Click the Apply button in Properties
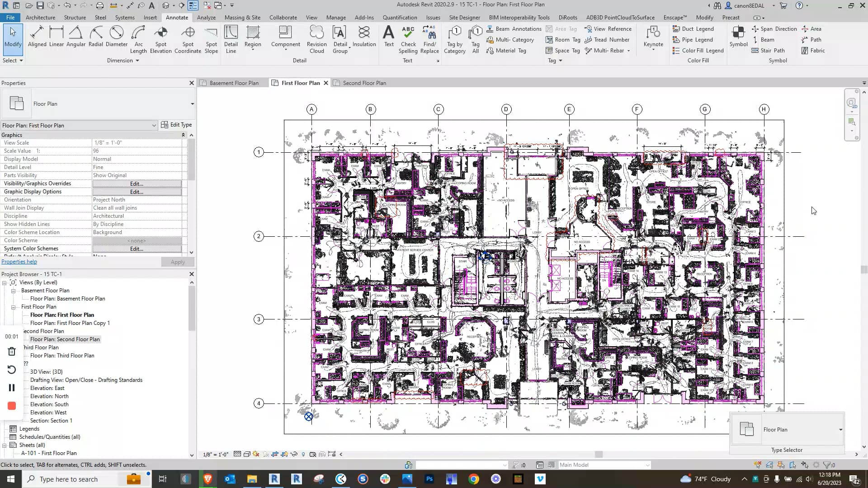 178,262
